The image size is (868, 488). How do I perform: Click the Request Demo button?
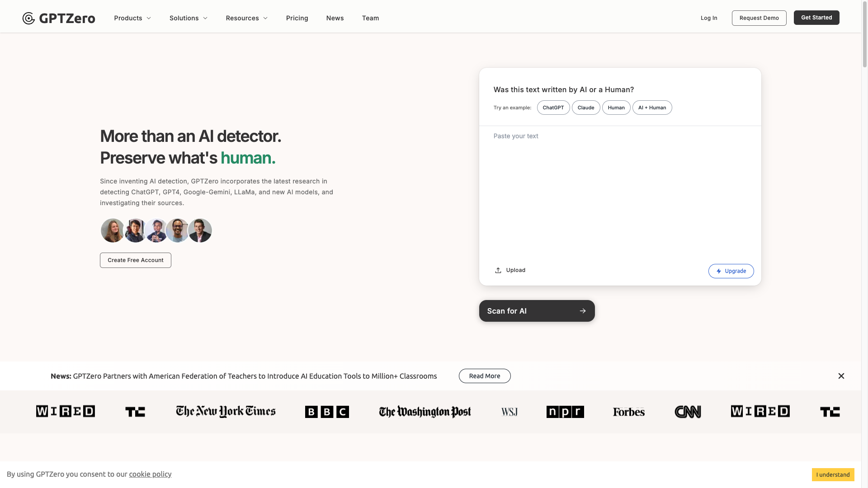click(x=759, y=18)
